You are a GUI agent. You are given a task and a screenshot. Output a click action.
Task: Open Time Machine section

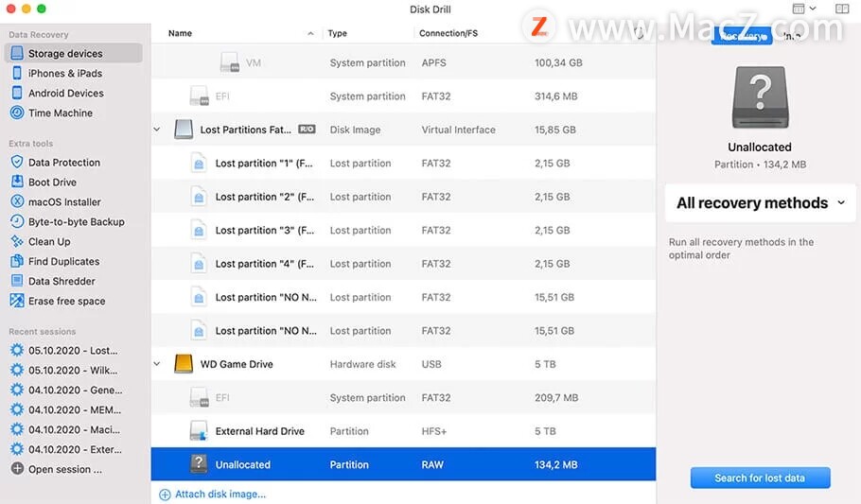[x=61, y=113]
